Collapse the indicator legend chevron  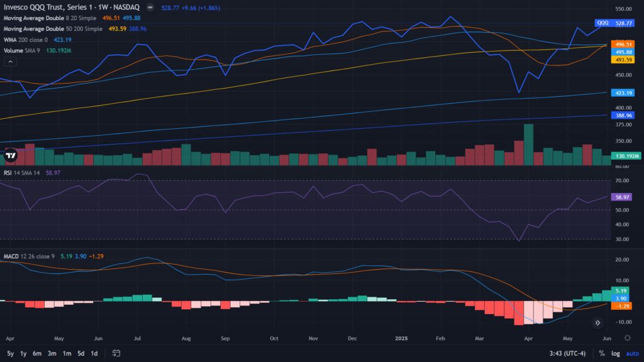(10, 62)
